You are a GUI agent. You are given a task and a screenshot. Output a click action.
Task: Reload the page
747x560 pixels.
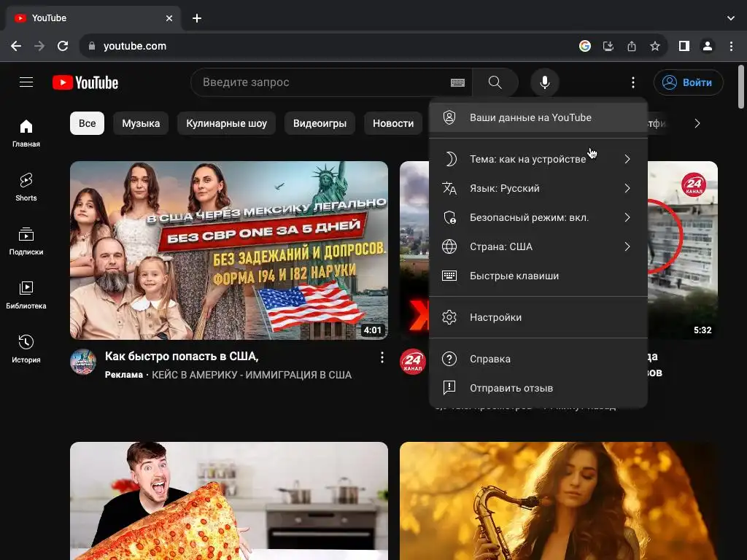(63, 46)
